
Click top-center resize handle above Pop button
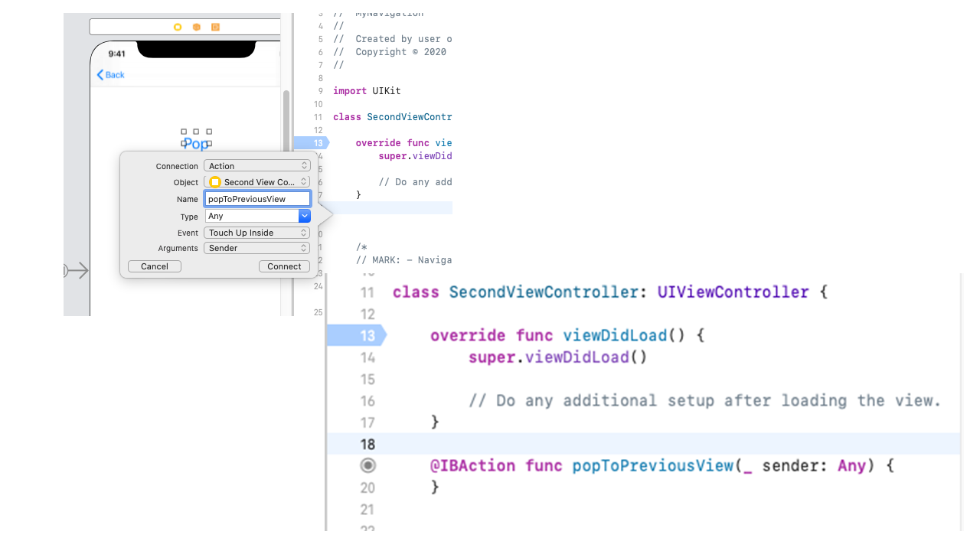coord(196,132)
